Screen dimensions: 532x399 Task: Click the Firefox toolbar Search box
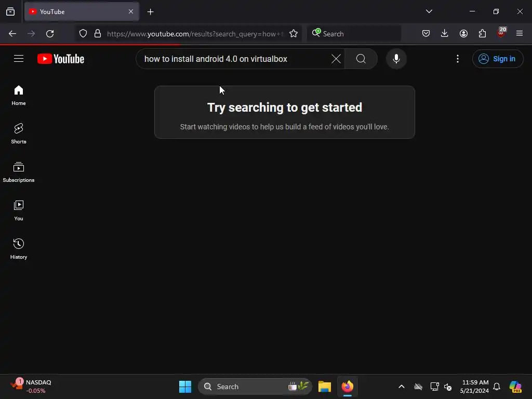pyautogui.click(x=354, y=34)
